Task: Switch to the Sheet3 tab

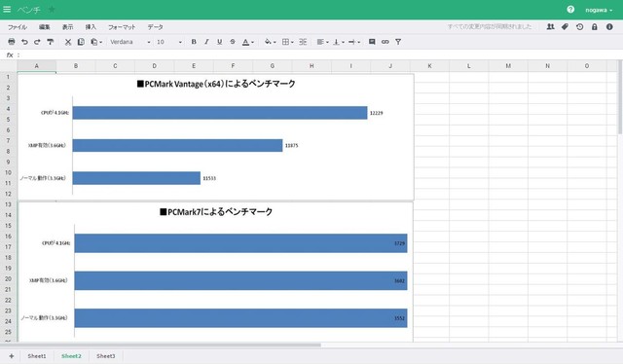Action: (106, 356)
